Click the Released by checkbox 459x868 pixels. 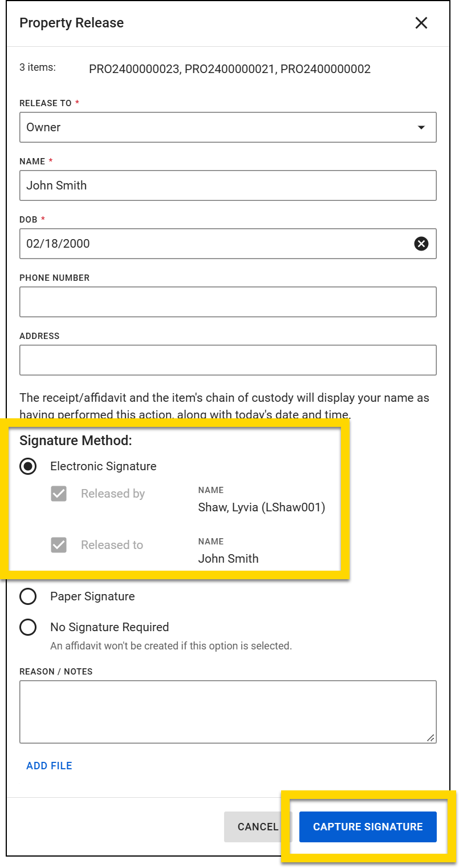(59, 494)
